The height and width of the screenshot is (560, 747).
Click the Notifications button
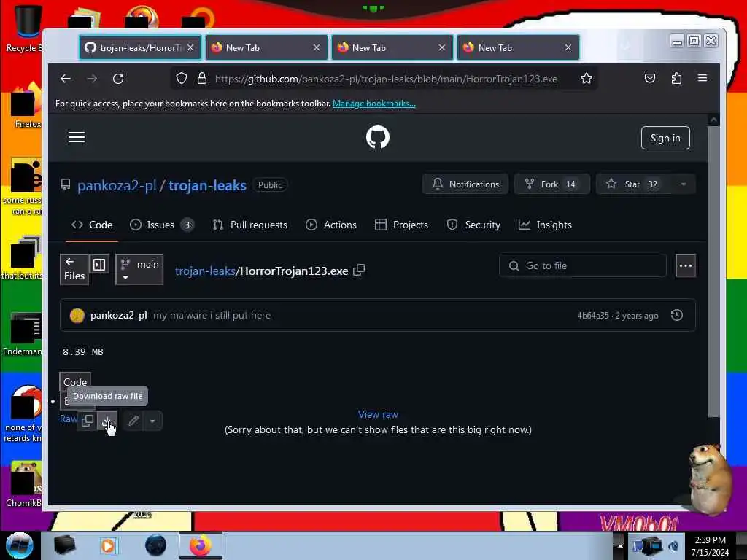point(465,184)
